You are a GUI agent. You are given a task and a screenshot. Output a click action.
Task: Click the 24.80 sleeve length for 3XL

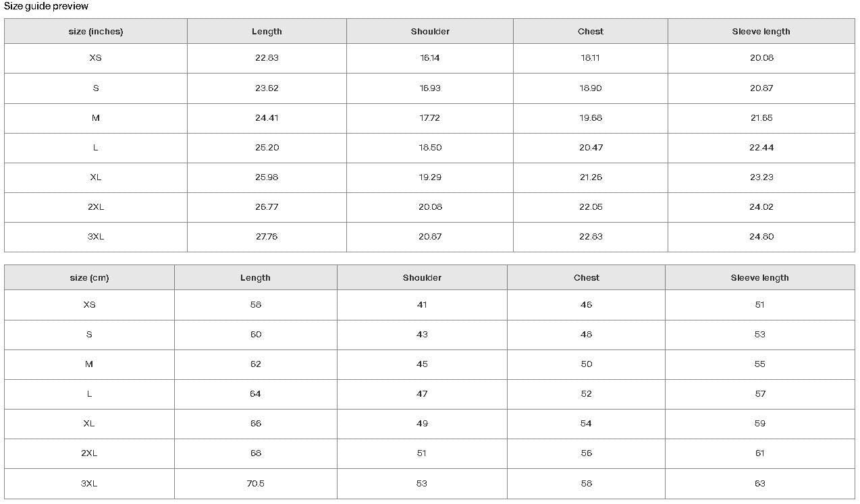(x=761, y=237)
